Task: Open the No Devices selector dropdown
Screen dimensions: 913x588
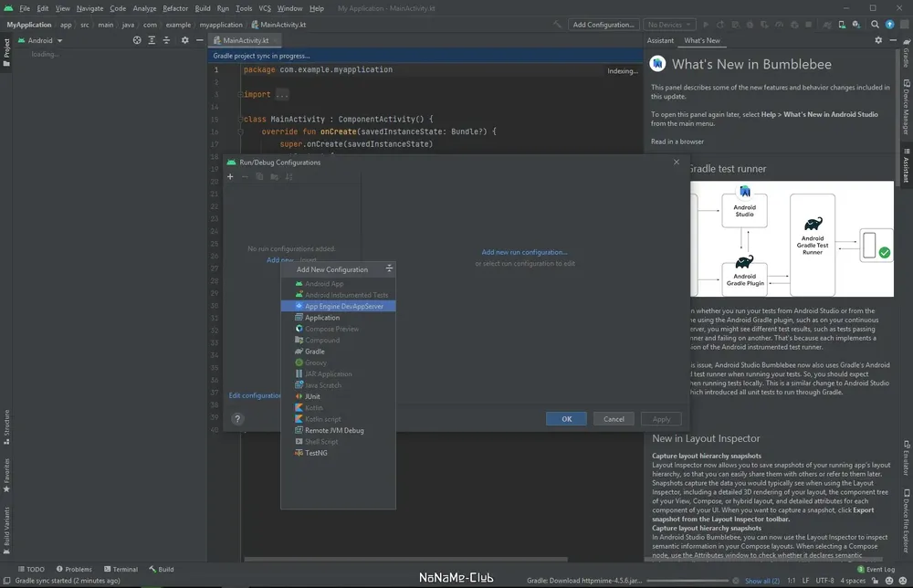Action: pos(668,25)
